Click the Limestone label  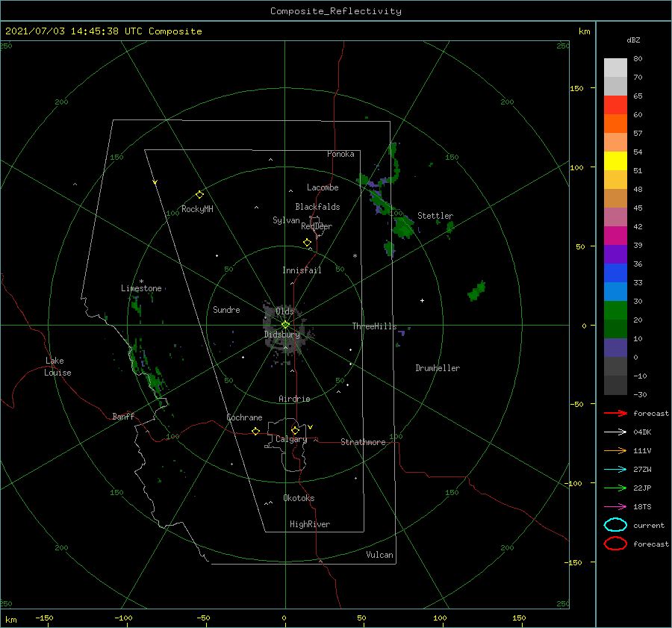click(x=141, y=288)
